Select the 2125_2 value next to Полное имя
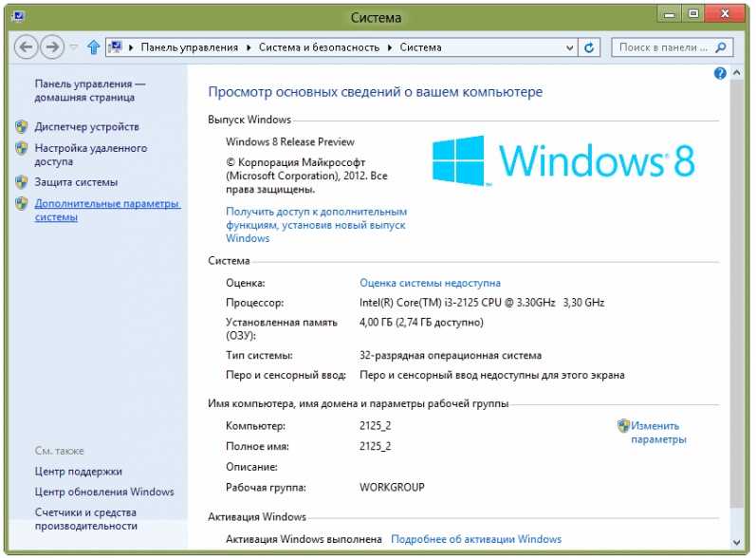Viewport: 756px width, 558px height. point(375,446)
